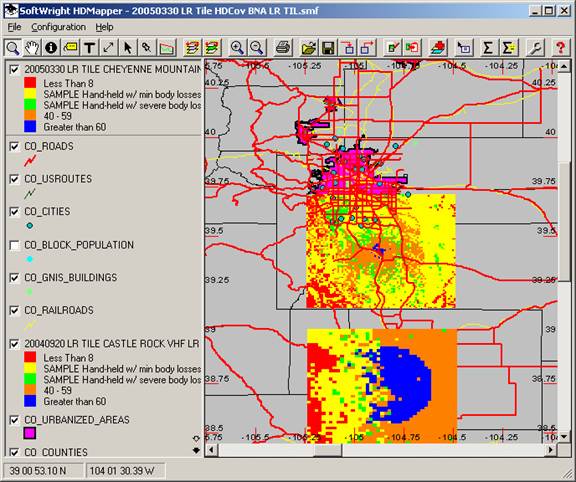Toggle the CO_CITIES layer checkbox
Viewport: 576px width, 482px height.
tap(14, 212)
